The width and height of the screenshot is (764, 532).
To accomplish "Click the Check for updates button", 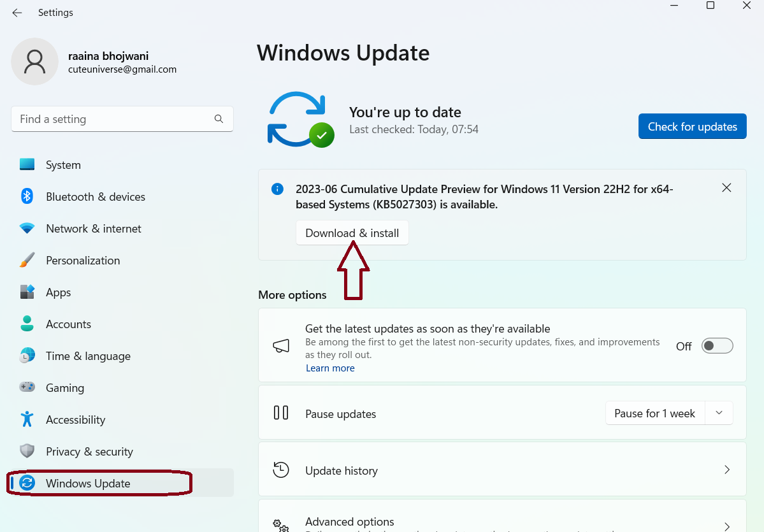I will (x=692, y=127).
